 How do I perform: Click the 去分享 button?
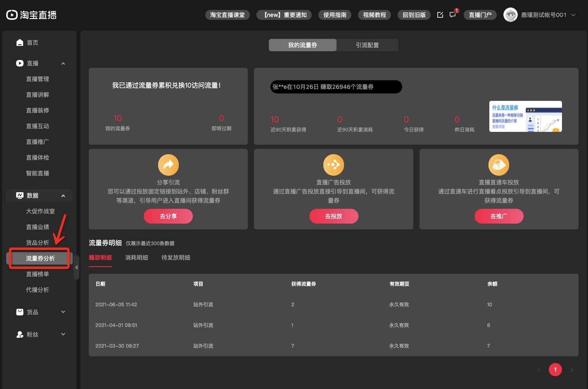[168, 216]
